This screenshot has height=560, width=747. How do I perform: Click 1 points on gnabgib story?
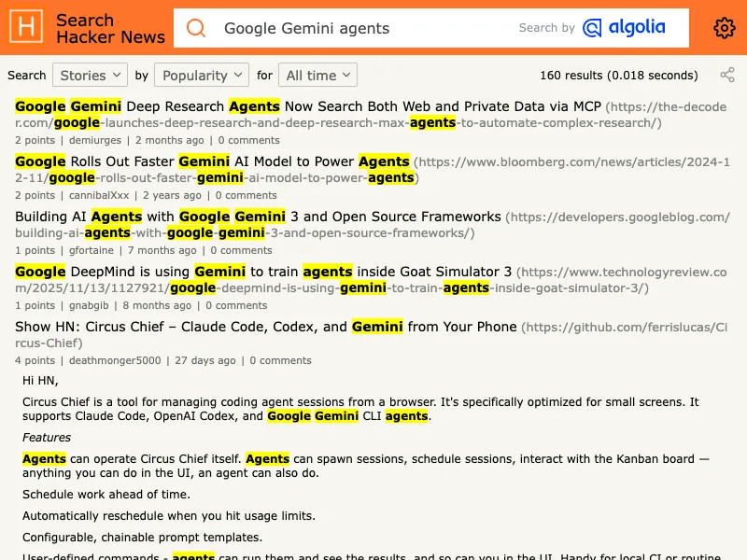point(35,305)
